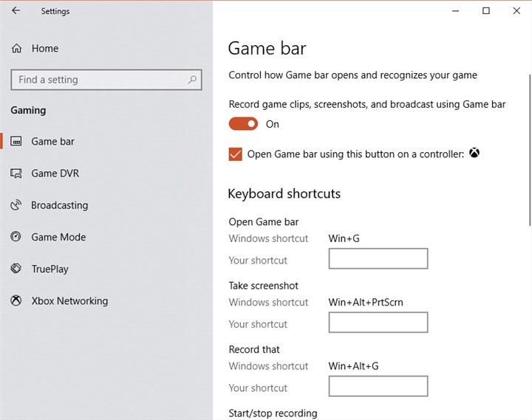
Task: Click the Take screenshot label
Action: tap(263, 286)
